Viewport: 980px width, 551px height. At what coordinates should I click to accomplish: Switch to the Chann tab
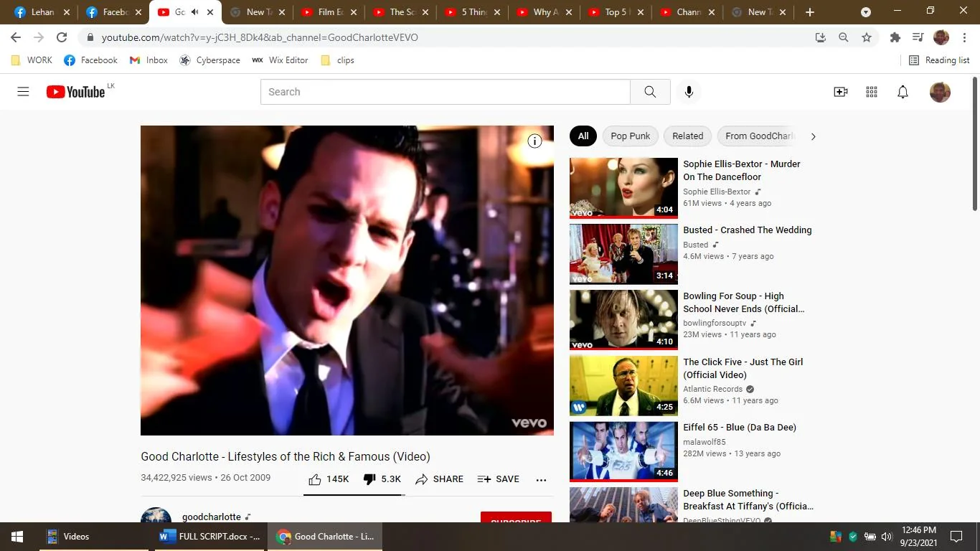(688, 12)
